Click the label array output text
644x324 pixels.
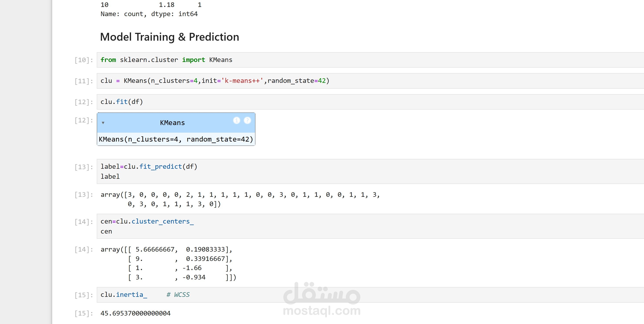coord(240,199)
